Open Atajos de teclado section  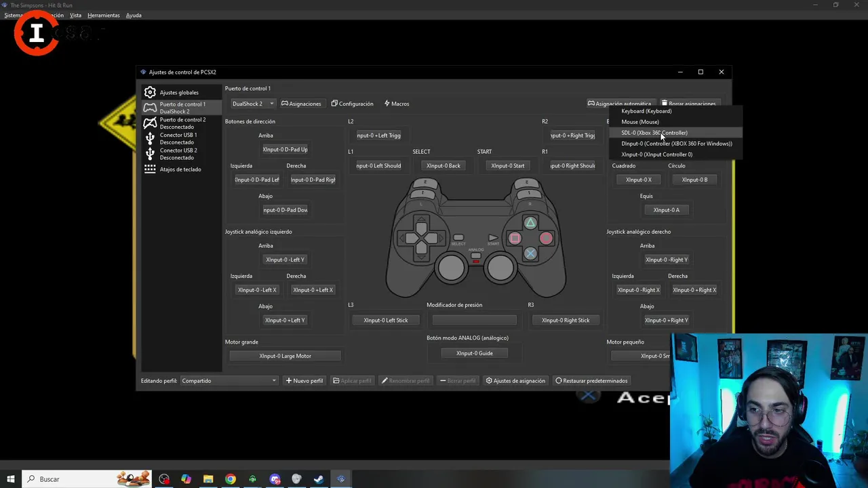point(180,169)
